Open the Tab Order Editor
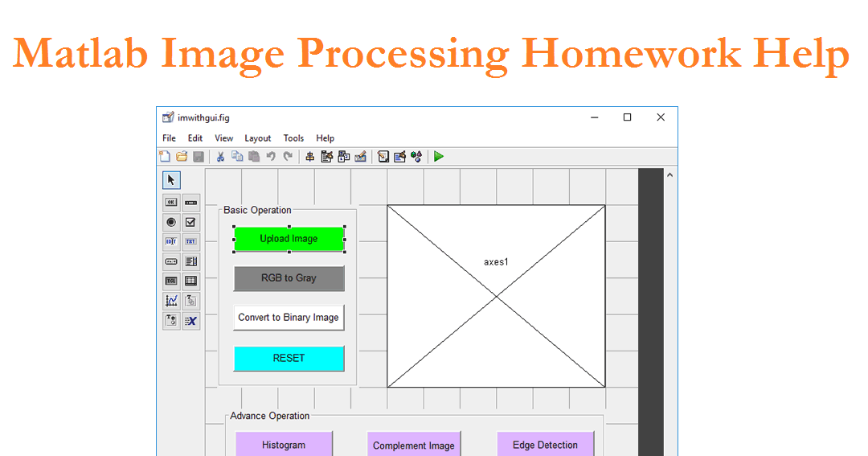The width and height of the screenshot is (868, 456). click(344, 157)
